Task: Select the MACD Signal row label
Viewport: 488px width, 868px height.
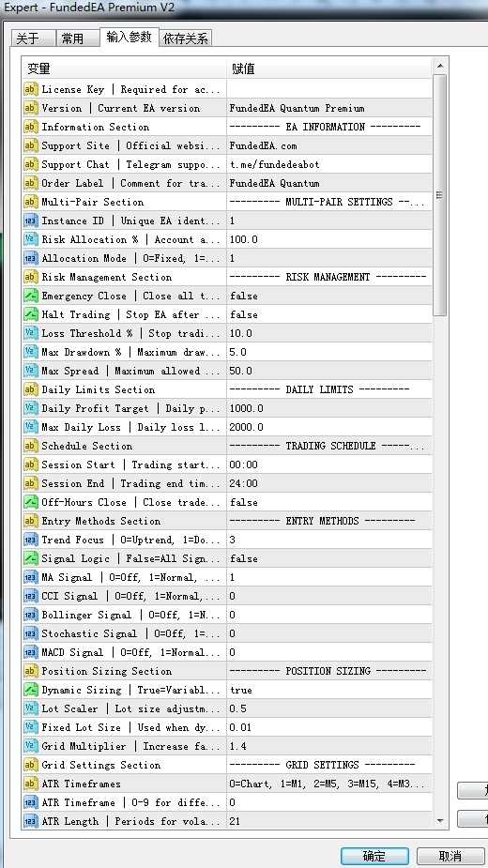Action: click(x=130, y=652)
